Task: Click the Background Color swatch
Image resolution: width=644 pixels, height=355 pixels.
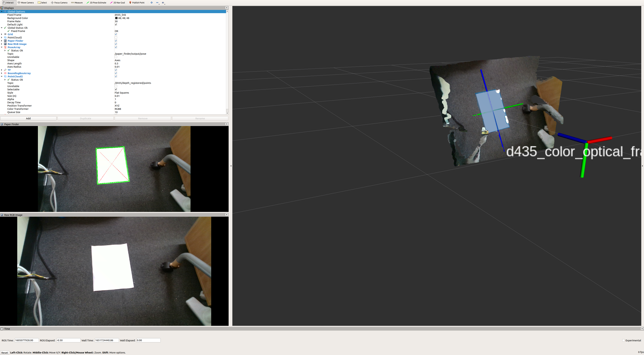Action: click(x=116, y=18)
